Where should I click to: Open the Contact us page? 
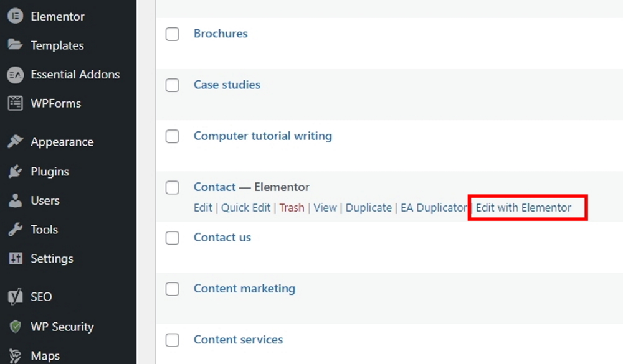pos(222,237)
